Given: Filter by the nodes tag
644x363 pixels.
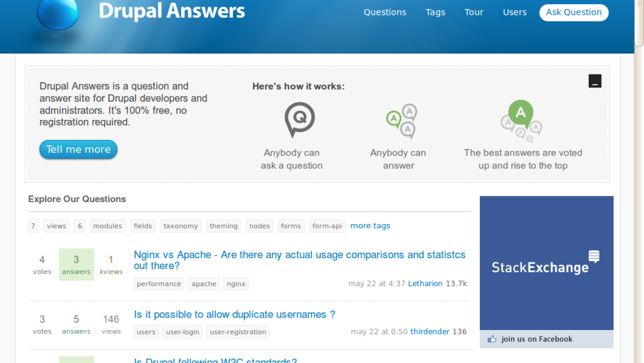Looking at the screenshot, I should coord(260,226).
